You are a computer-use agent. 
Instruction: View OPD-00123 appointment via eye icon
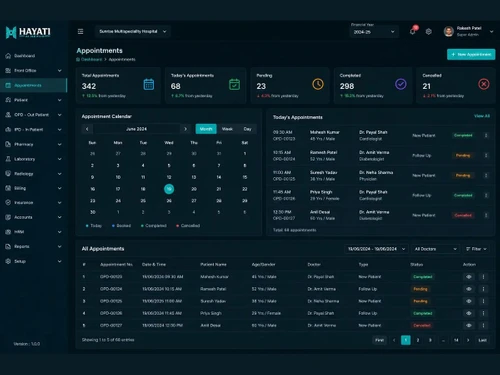469,277
